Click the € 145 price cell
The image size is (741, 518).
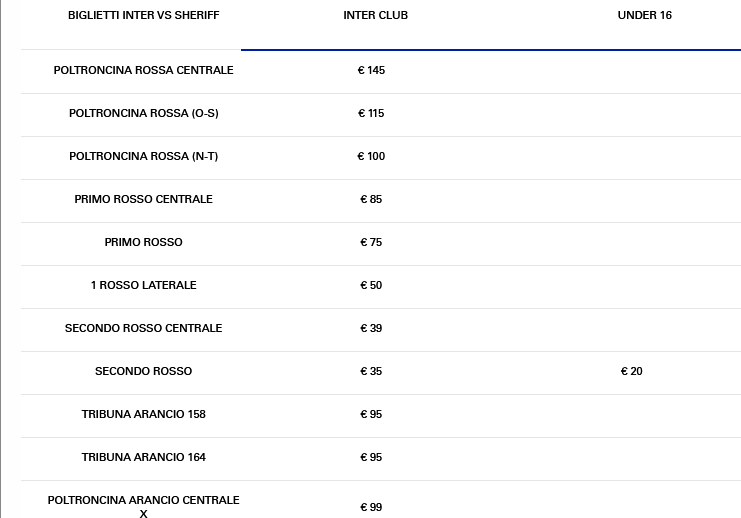371,71
